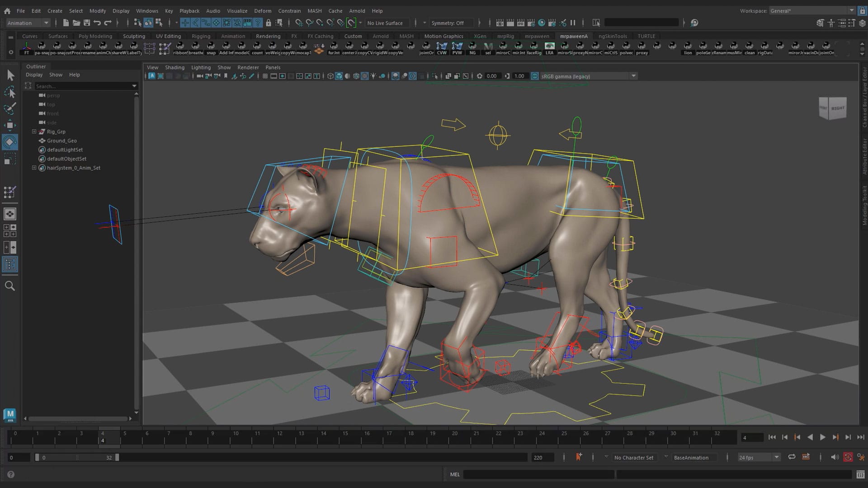Switch to the Rigging shelf tab
Screen dimensions: 868x488
point(201,36)
